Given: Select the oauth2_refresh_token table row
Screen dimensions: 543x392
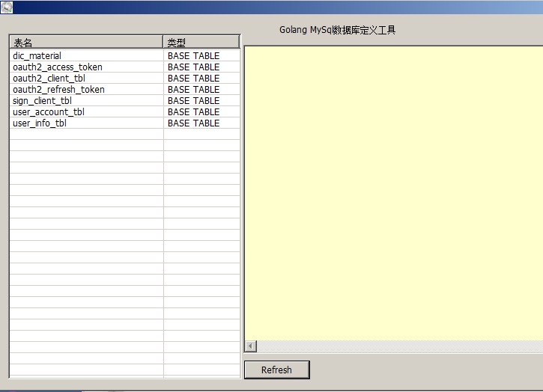Looking at the screenshot, I should [58, 90].
